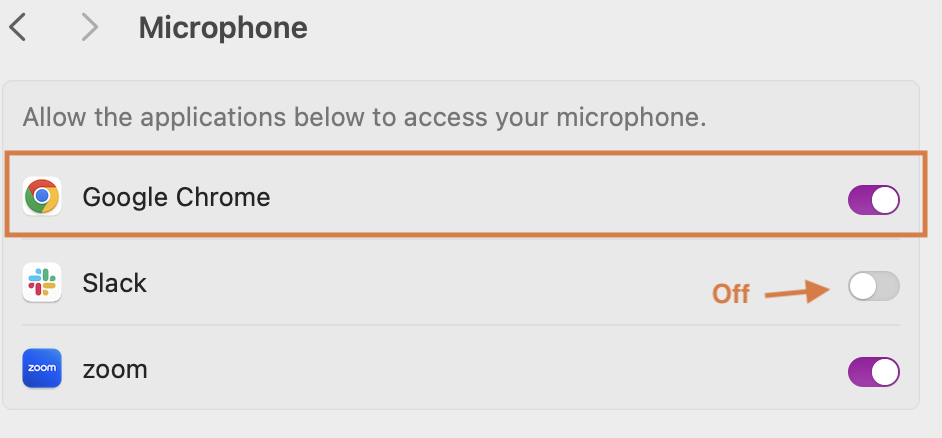Select the zoom name label
This screenshot has width=942, height=438.
[115, 370]
